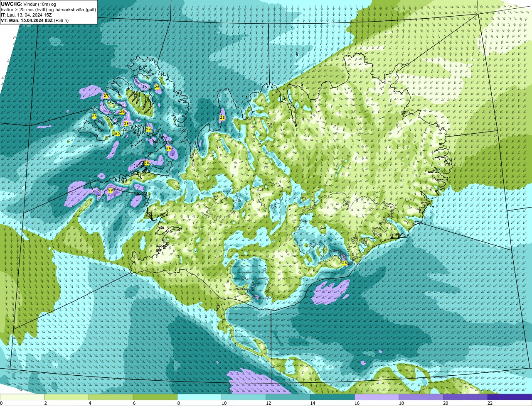This screenshot has height=406, width=532.
Task: Click the legend scale value "8"
Action: coord(178,403)
